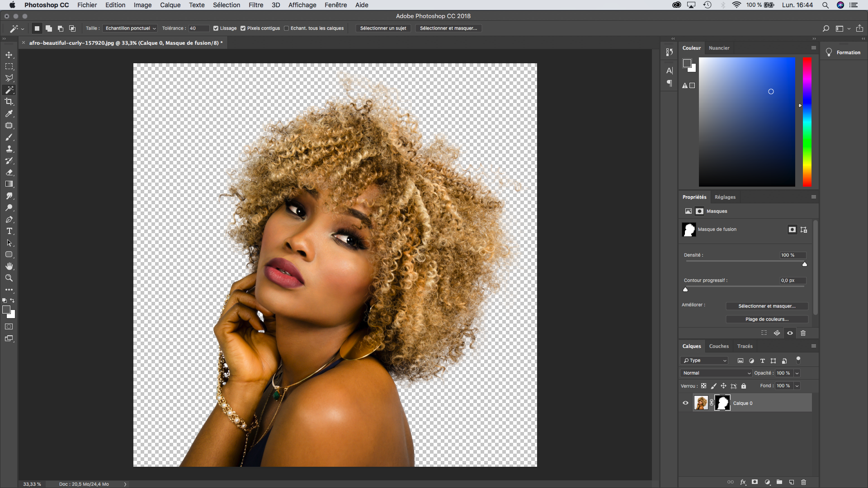Select the Eraser tool
The image size is (868, 488).
(9, 172)
